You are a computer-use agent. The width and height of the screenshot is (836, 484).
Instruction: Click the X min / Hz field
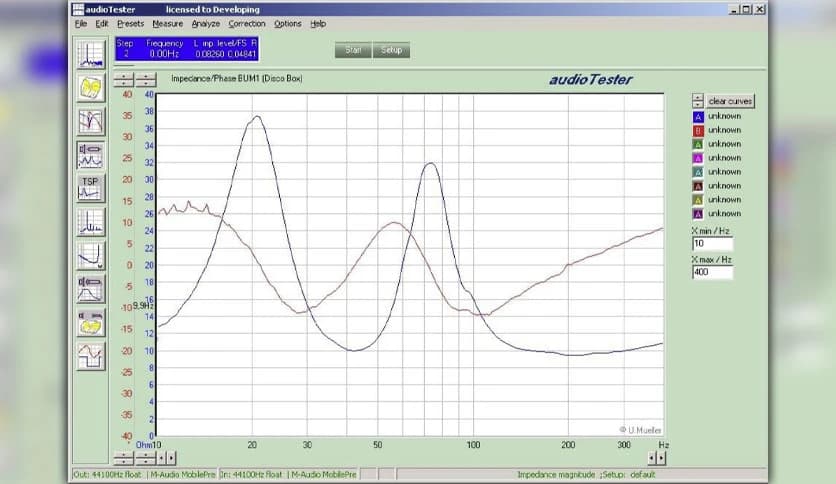coord(713,244)
